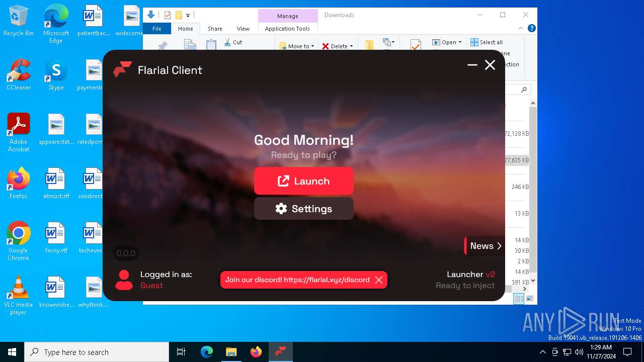Click the Explorer search magnifier icon

(x=524, y=89)
